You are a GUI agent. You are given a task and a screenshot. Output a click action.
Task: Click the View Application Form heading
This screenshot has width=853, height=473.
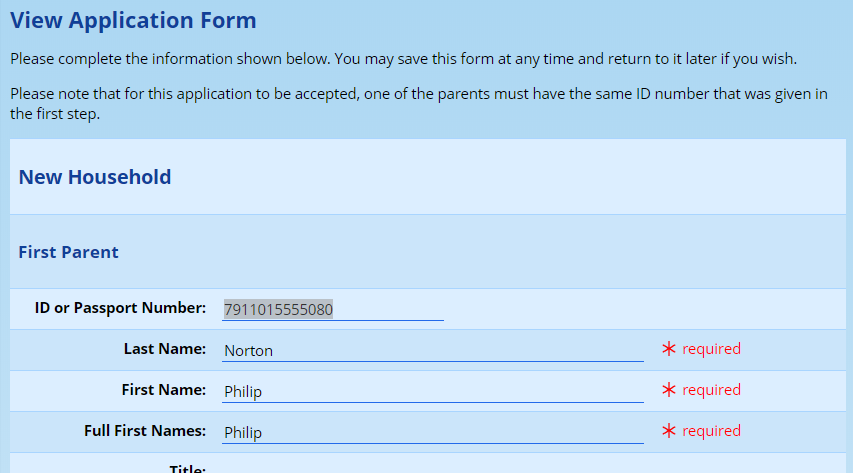coord(133,20)
